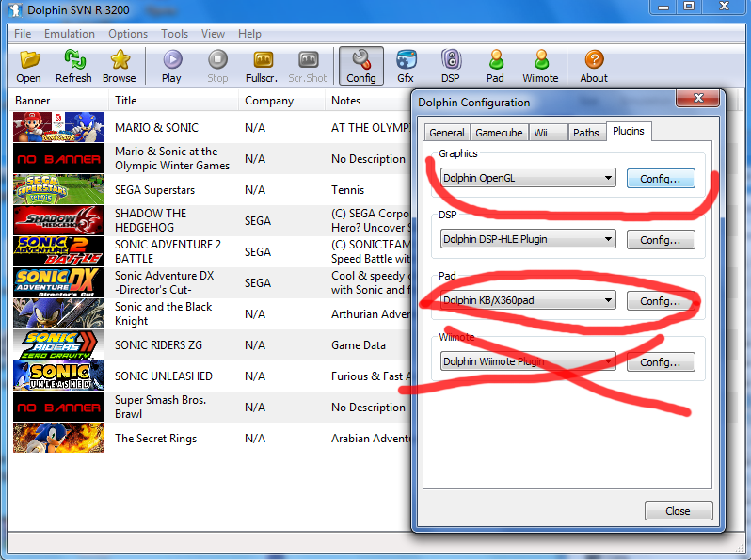Click the Dolphin app icon in title bar
Image resolution: width=751 pixels, height=560 pixels.
pos(15,10)
